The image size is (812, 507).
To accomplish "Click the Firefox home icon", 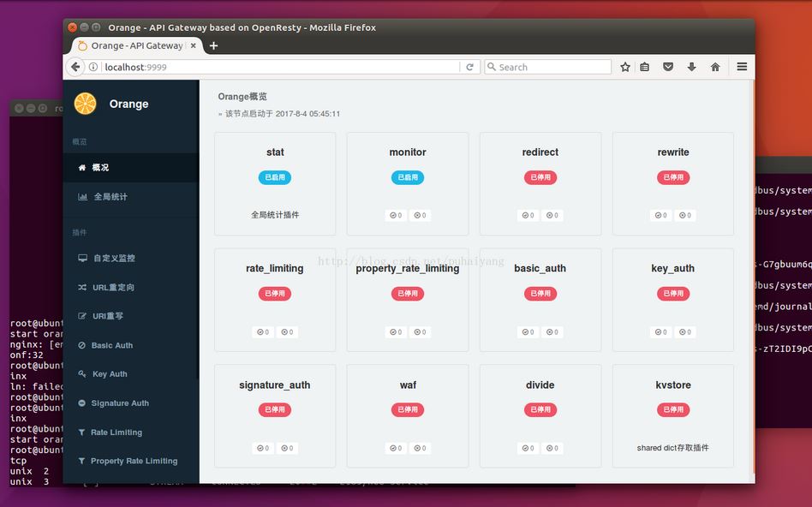I will pyautogui.click(x=715, y=67).
